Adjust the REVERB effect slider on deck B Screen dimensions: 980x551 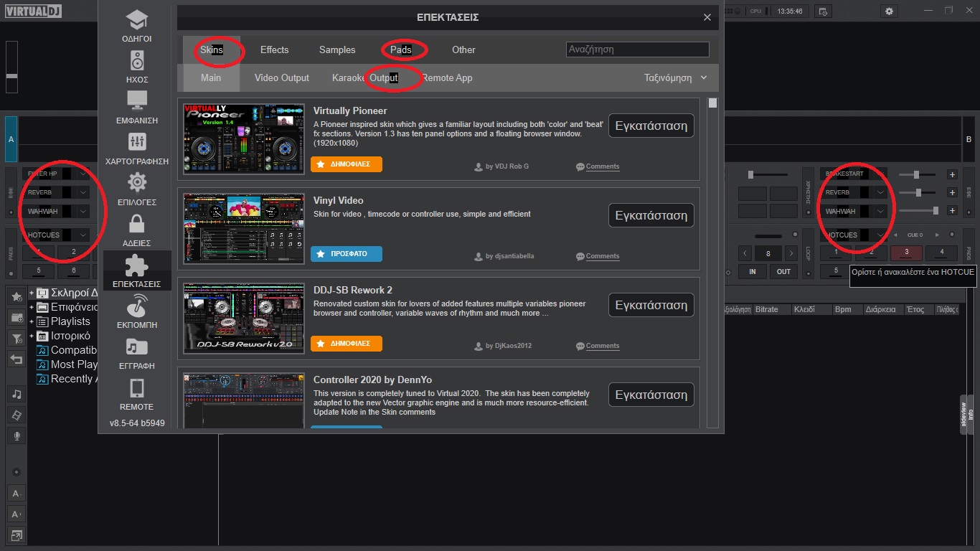[x=918, y=192]
